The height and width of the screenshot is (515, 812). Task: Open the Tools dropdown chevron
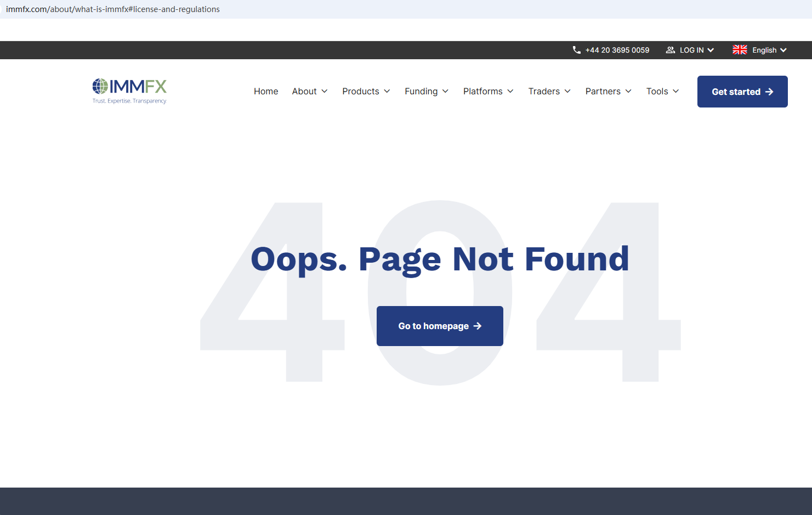[676, 91]
